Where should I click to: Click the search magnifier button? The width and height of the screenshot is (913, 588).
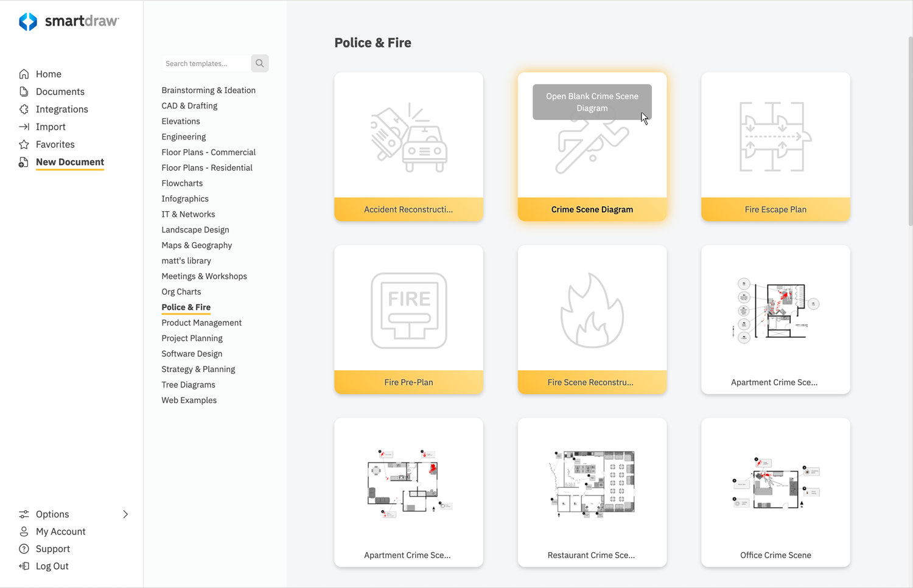(259, 63)
